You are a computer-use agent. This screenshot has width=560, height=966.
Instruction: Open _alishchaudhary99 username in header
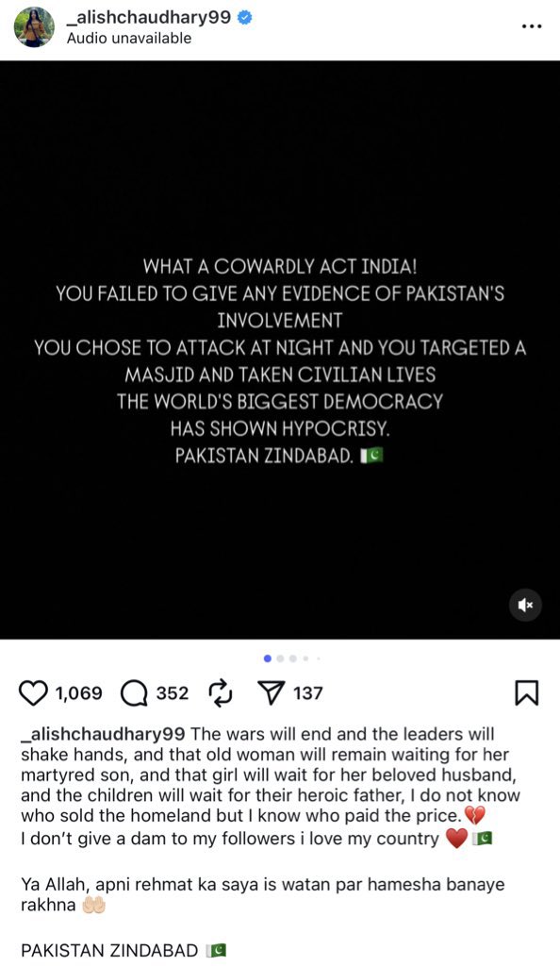click(149, 17)
